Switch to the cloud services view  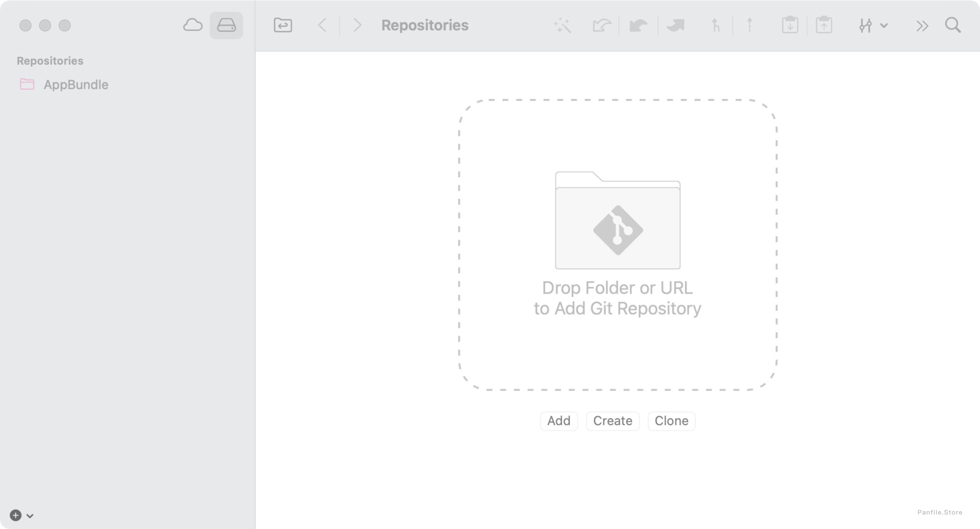click(x=193, y=25)
